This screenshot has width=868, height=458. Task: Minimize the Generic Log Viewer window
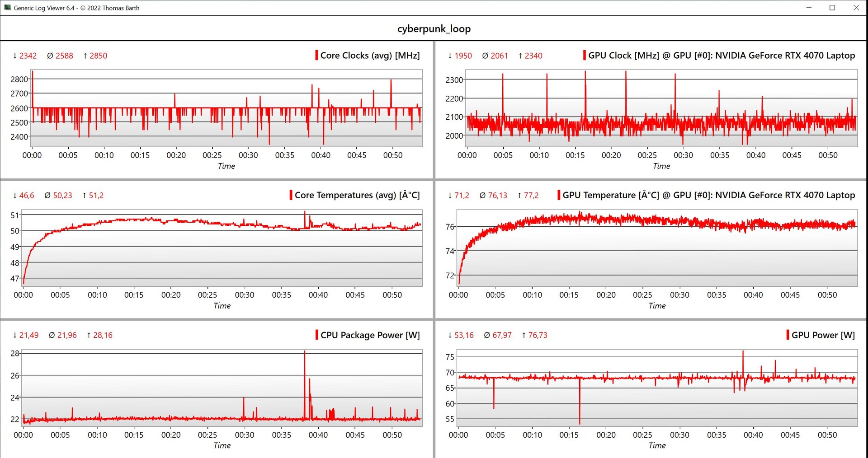point(809,8)
